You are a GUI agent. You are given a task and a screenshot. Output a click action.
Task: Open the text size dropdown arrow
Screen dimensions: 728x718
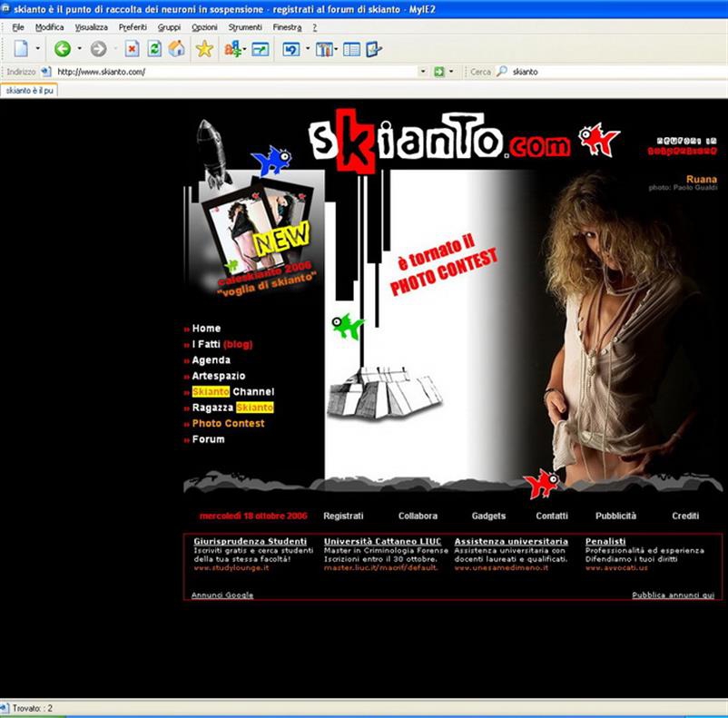(x=245, y=48)
